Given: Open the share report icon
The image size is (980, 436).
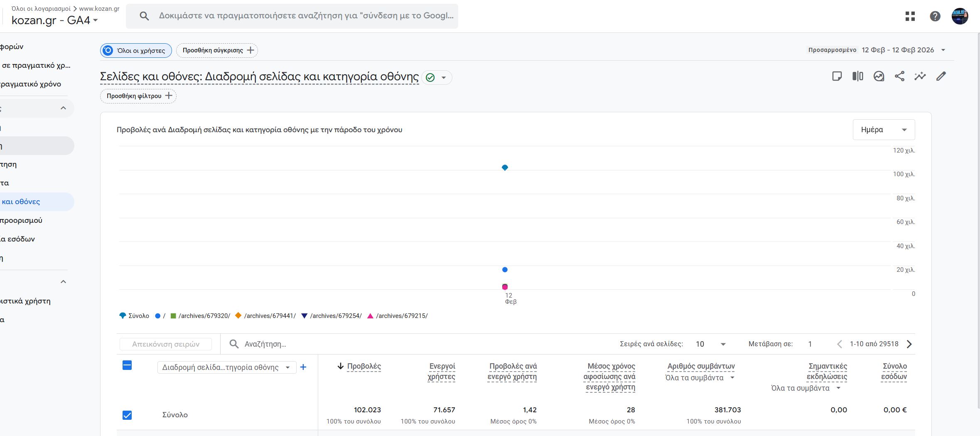Looking at the screenshot, I should [899, 76].
